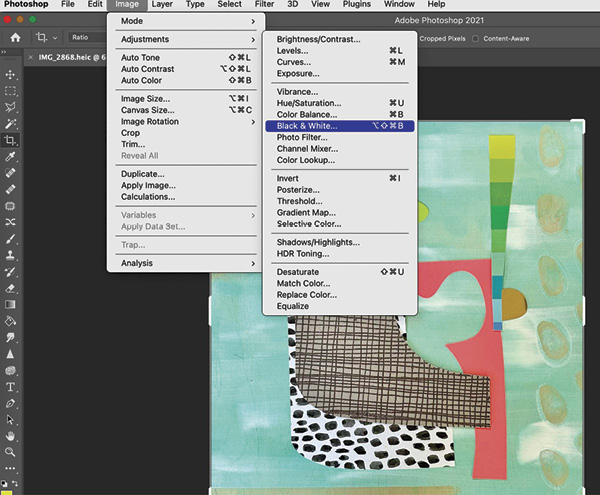Image resolution: width=600 pixels, height=495 pixels.
Task: Select the Sponge tool
Action: 10,370
